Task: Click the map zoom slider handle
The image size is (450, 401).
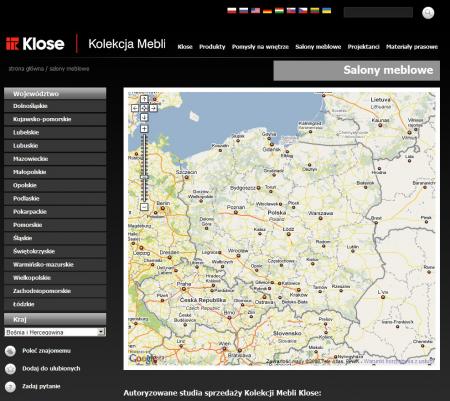Action: coord(144,177)
